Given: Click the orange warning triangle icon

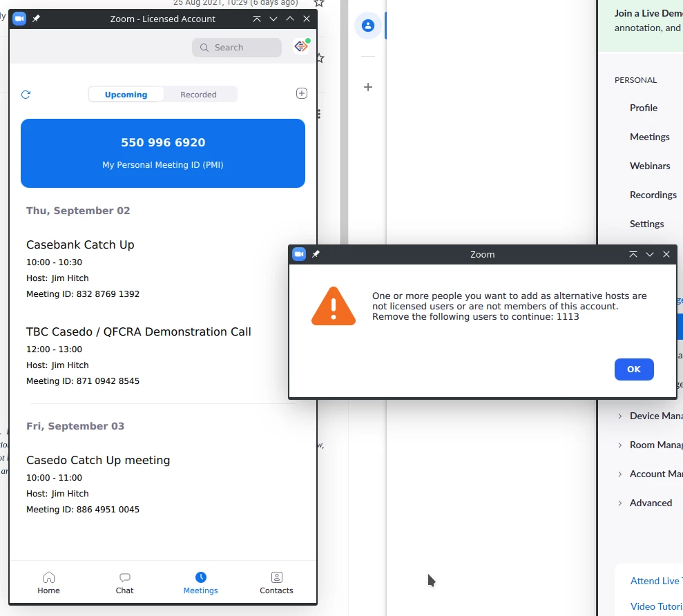Looking at the screenshot, I should coord(334,306).
